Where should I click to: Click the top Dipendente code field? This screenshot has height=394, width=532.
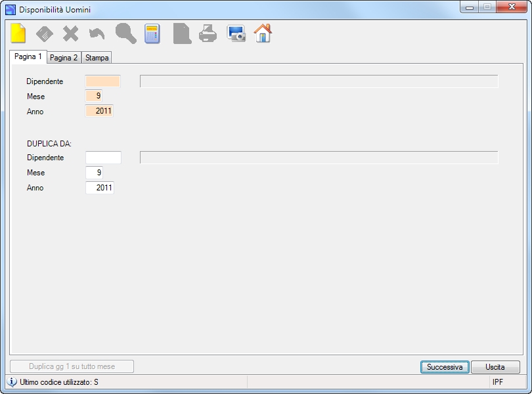[103, 81]
